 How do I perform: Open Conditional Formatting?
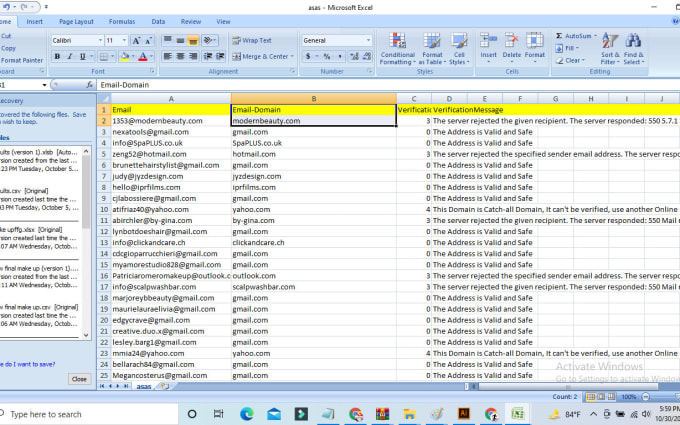click(398, 49)
